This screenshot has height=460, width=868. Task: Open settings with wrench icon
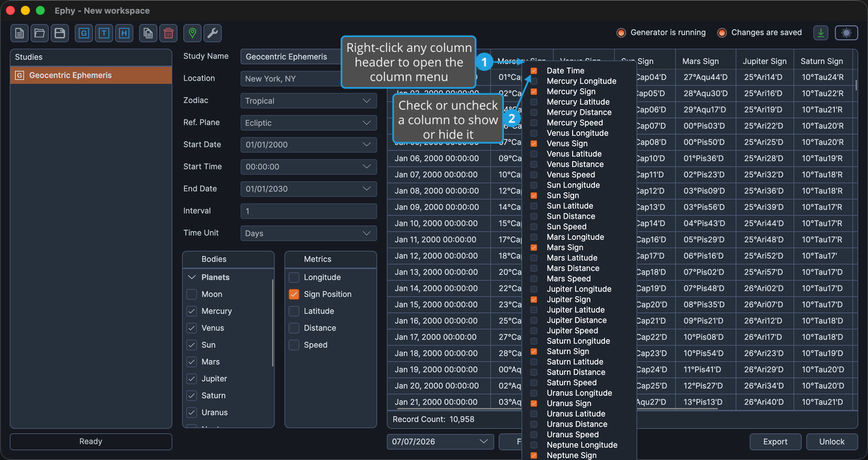coord(213,33)
